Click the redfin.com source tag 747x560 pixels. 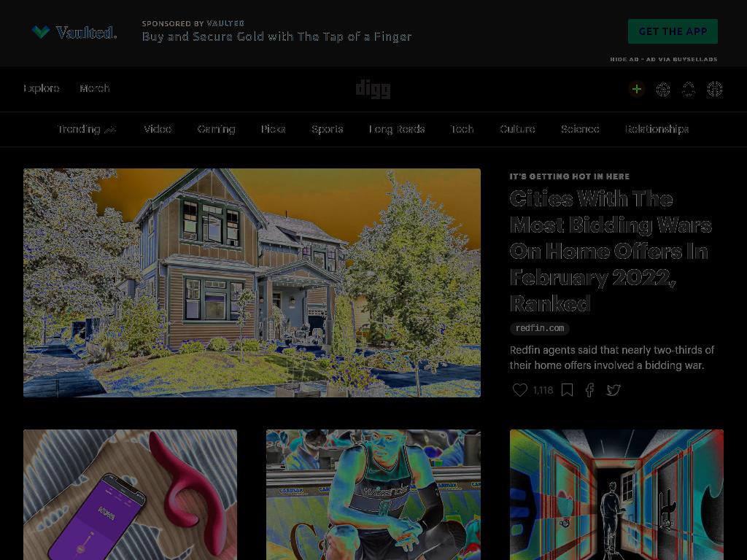click(540, 328)
